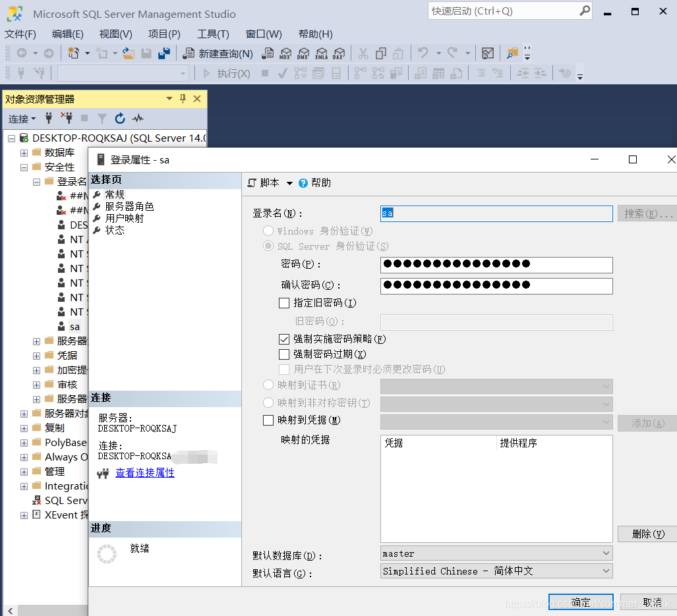This screenshot has height=616, width=677.
Task: Open the Connect dropdown in Object Explorer
Action: click(x=22, y=118)
